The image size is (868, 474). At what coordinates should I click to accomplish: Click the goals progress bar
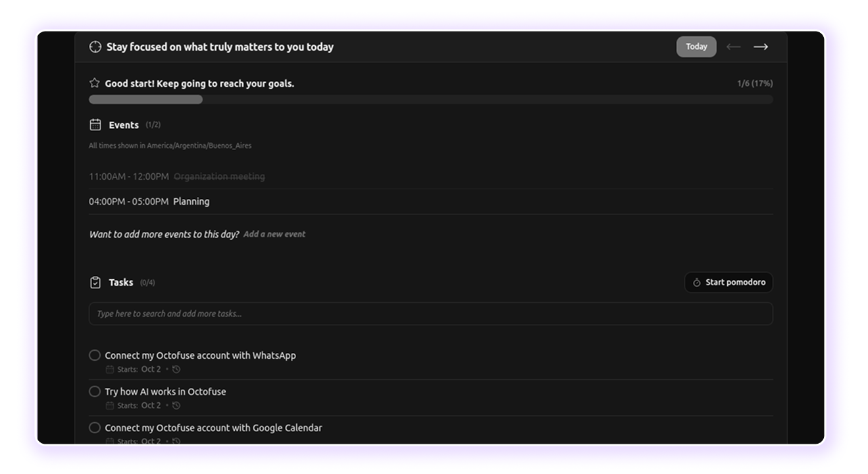431,99
